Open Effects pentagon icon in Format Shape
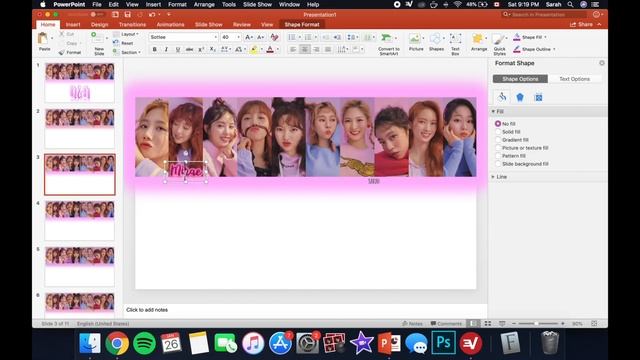Image resolution: width=640 pixels, height=360 pixels. 520,97
